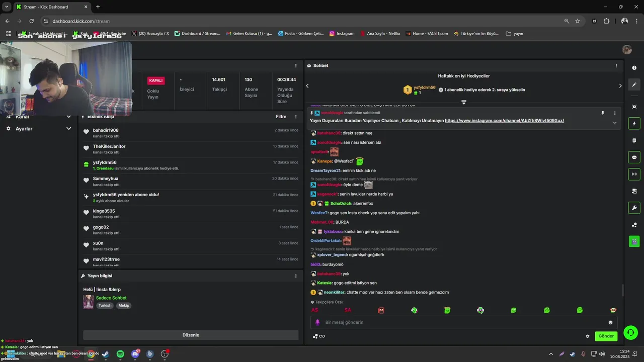This screenshot has height=362, width=644.
Task: Select TheKillerJanitor activity entry
Action: tap(191, 149)
